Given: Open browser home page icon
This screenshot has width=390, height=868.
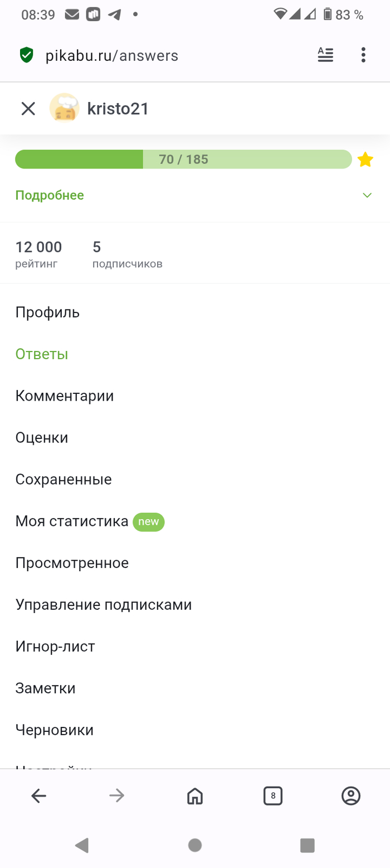Looking at the screenshot, I should (x=194, y=796).
